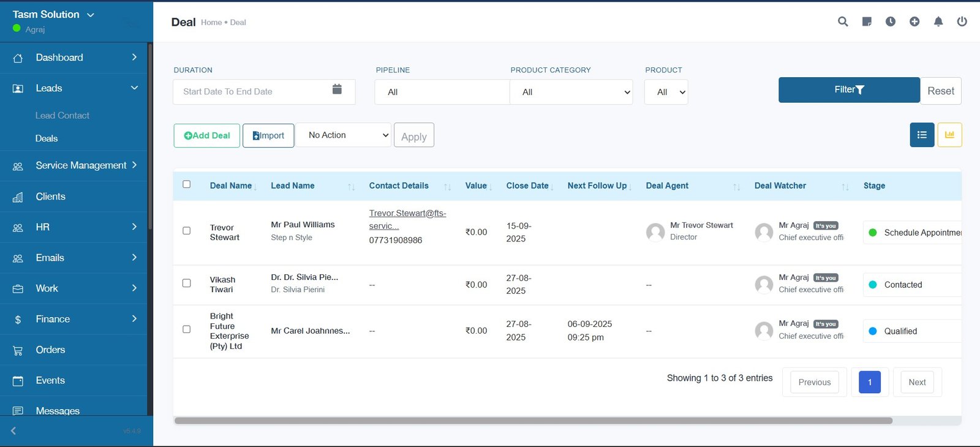
Task: Select the Vikash Tiwari deal checkbox
Action: (x=187, y=283)
